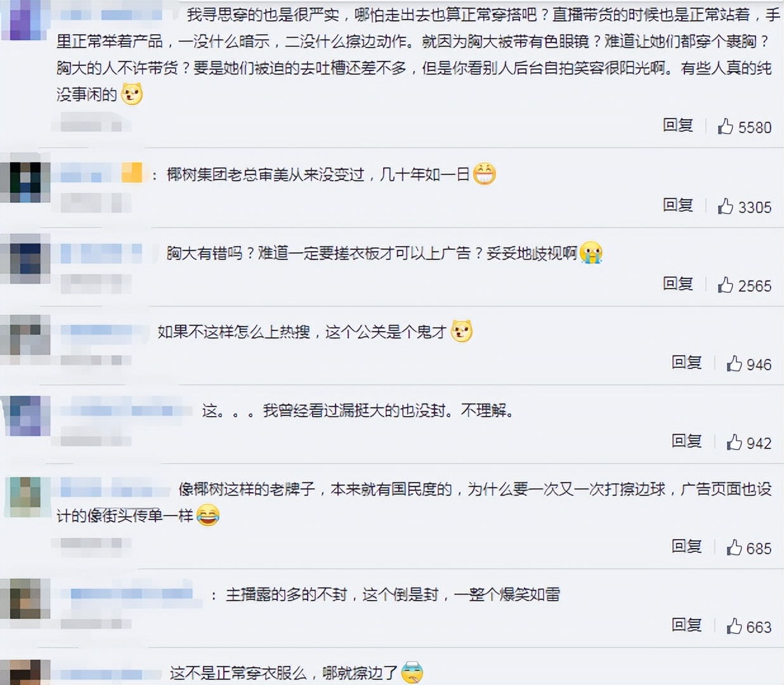Click 回复 beside the 5580 likes
Image resolution: width=784 pixels, height=685 pixels.
pos(677,126)
